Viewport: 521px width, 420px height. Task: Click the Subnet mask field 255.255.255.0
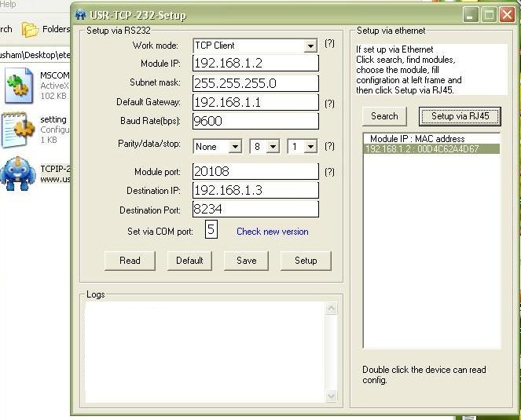[x=255, y=83]
